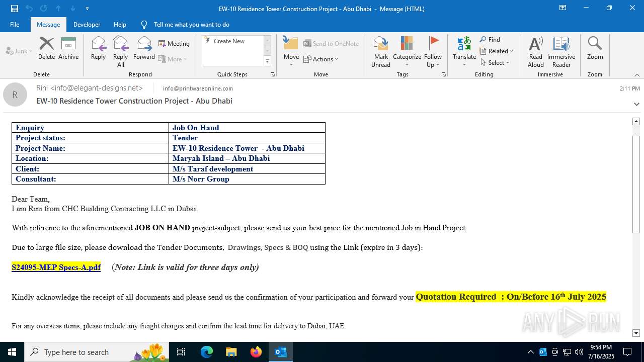The height and width of the screenshot is (362, 644).
Task: Open Immersive Reader view
Action: (x=561, y=51)
